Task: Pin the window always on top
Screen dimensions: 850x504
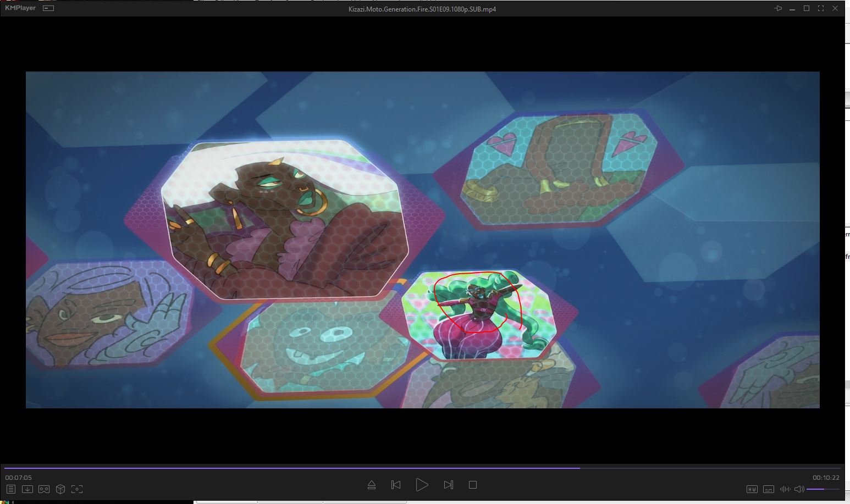Action: pyautogui.click(x=778, y=8)
